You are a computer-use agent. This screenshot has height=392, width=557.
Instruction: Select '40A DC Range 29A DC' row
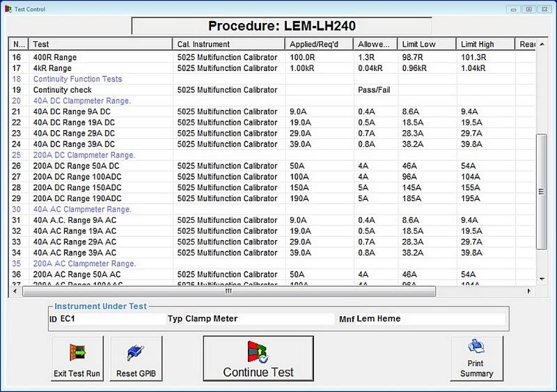tap(272, 133)
